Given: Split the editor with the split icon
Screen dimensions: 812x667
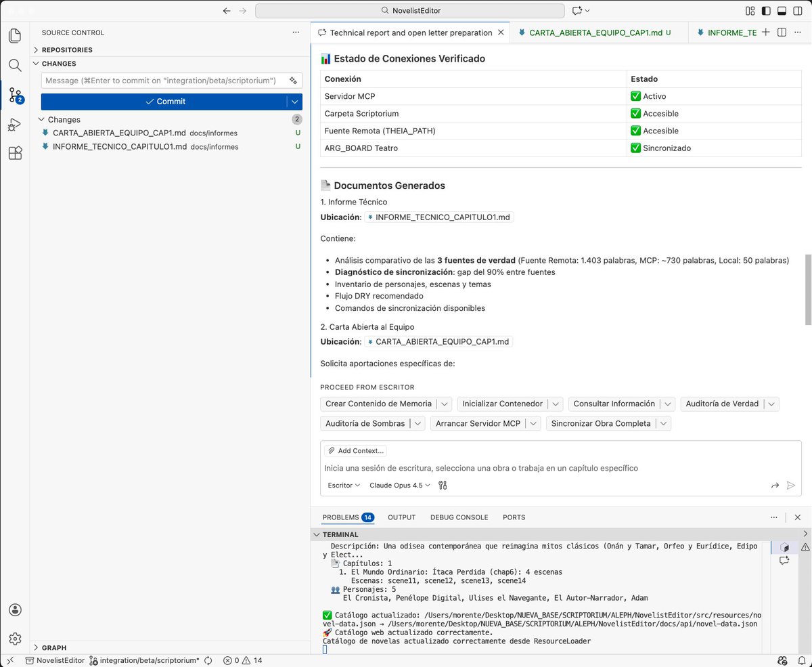Looking at the screenshot, I should click(x=782, y=33).
